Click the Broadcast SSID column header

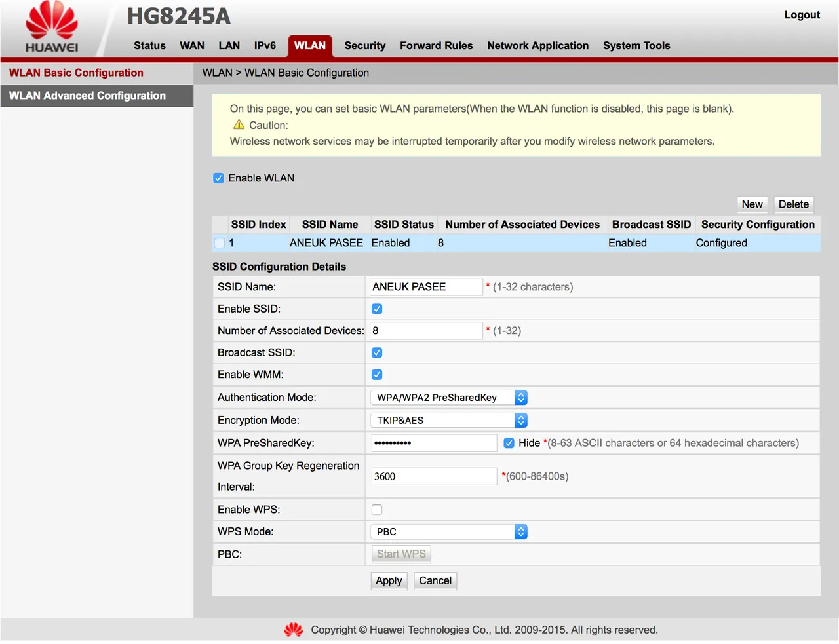[x=652, y=225]
